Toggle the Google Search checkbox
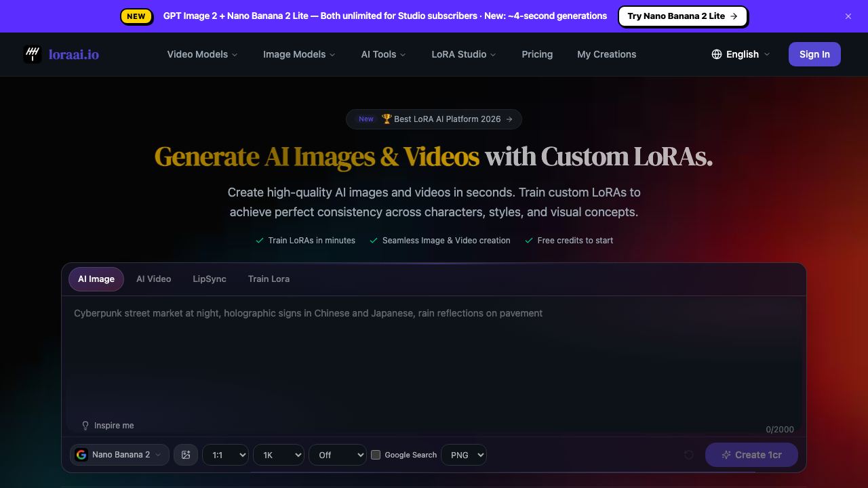This screenshot has width=868, height=488. tap(376, 455)
